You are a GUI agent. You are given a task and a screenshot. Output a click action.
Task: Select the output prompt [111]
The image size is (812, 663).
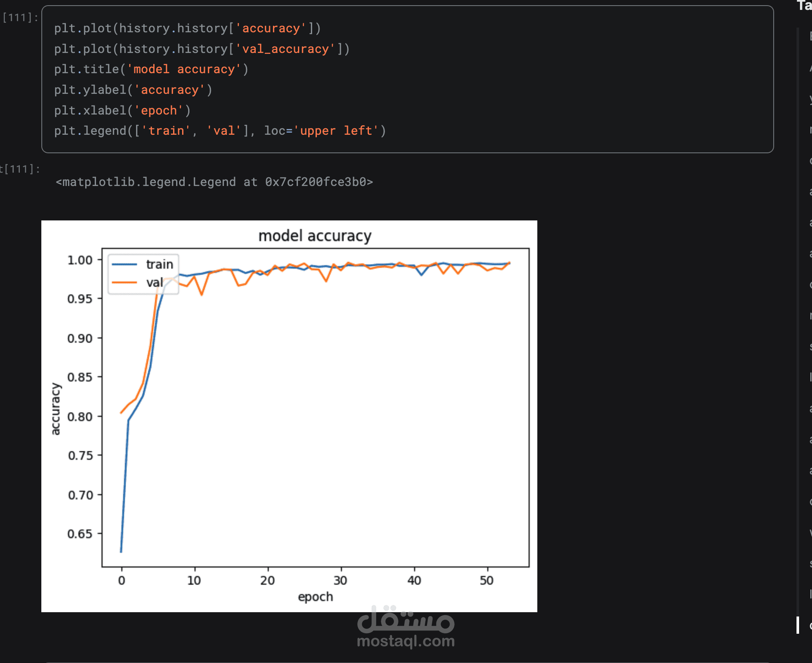point(20,169)
